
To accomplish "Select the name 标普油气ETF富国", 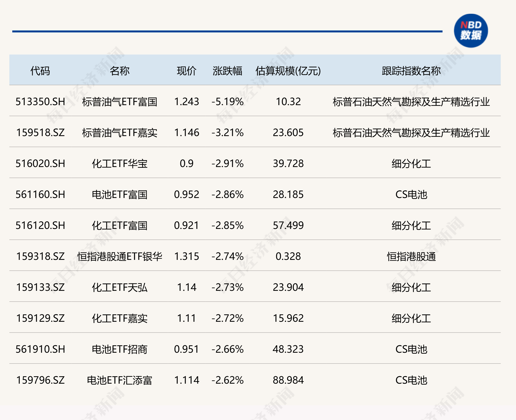I will pyautogui.click(x=120, y=102).
